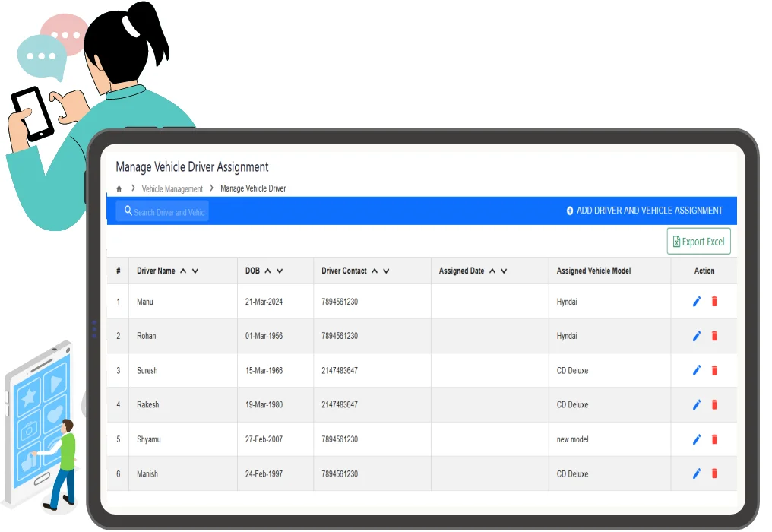Viewport: 772px width, 532px height.
Task: Sort Driver Name ascending arrow
Action: tap(183, 271)
